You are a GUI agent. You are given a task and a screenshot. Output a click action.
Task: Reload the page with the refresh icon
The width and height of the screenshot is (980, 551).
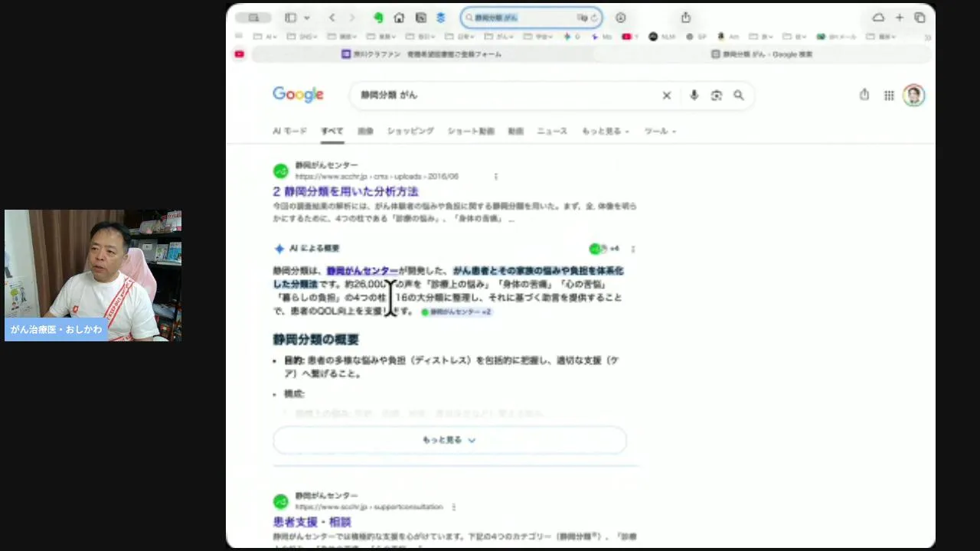(593, 18)
